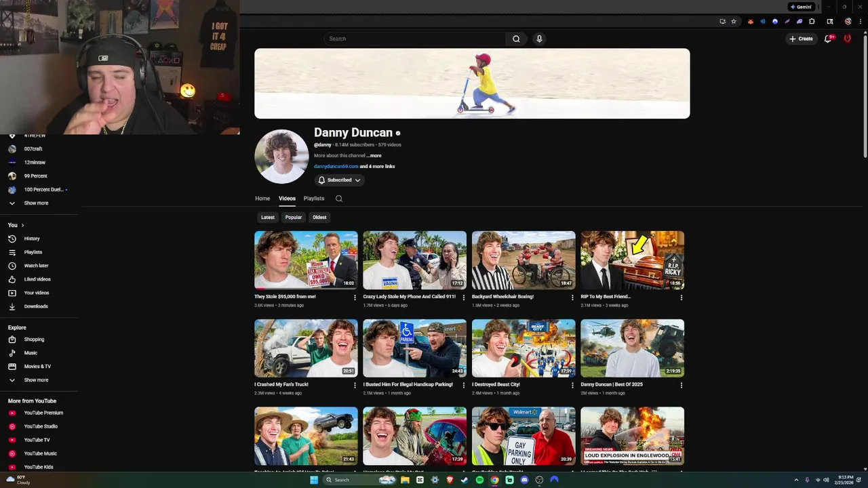Click the YouTube search input field

tap(414, 39)
